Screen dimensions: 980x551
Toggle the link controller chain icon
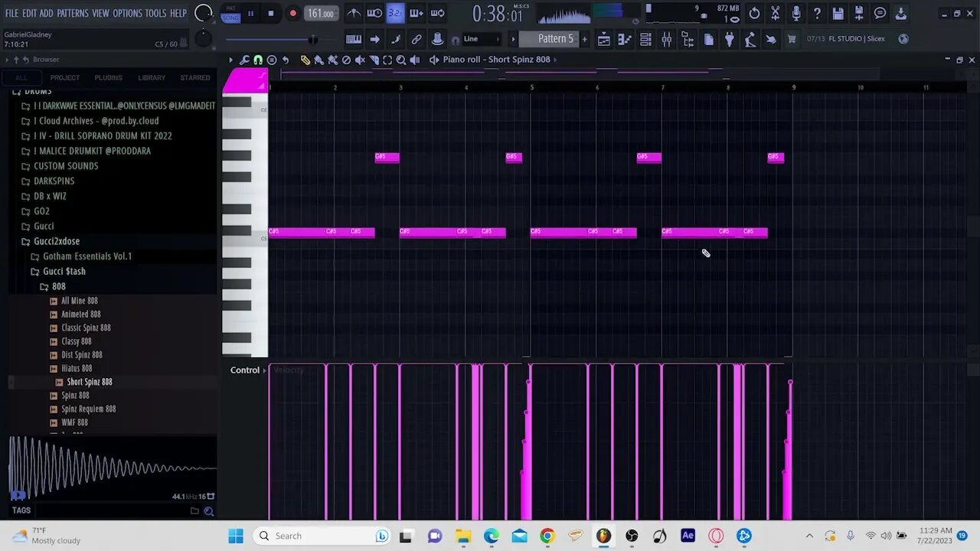[x=416, y=39]
